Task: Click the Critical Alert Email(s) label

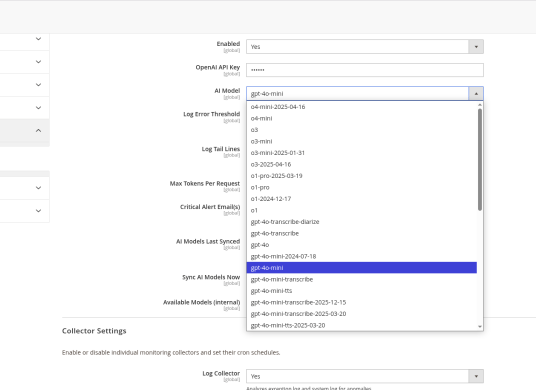Action: [210, 207]
